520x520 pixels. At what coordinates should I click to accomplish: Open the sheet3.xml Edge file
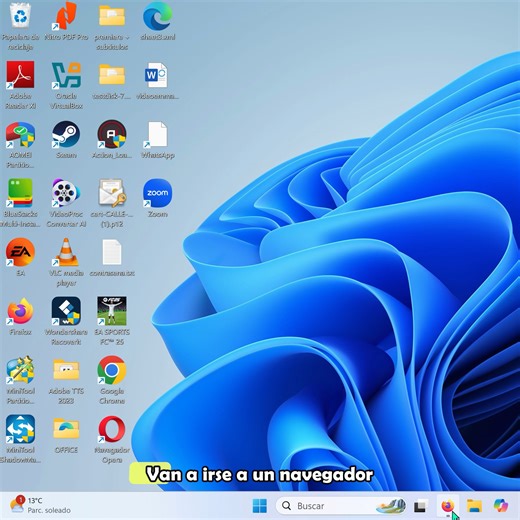158,17
